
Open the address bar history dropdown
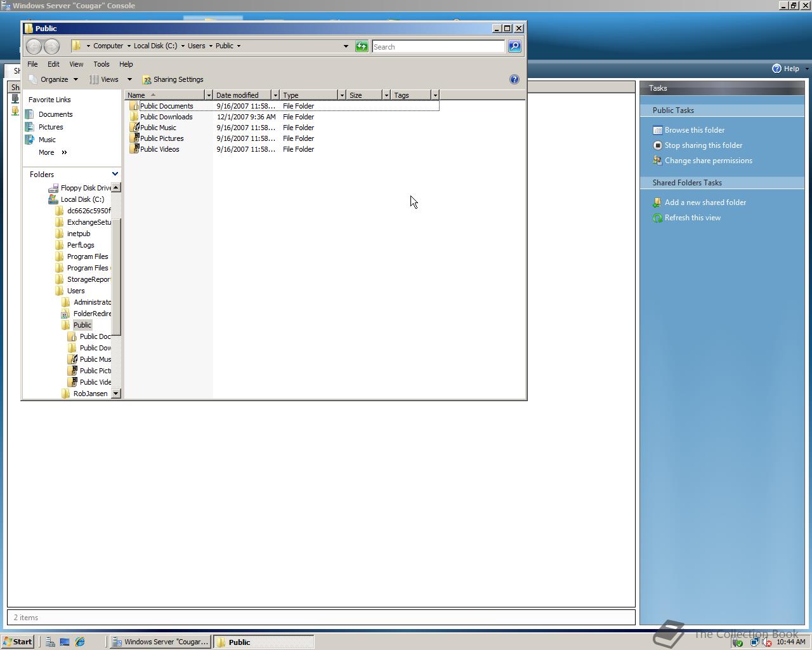(346, 46)
